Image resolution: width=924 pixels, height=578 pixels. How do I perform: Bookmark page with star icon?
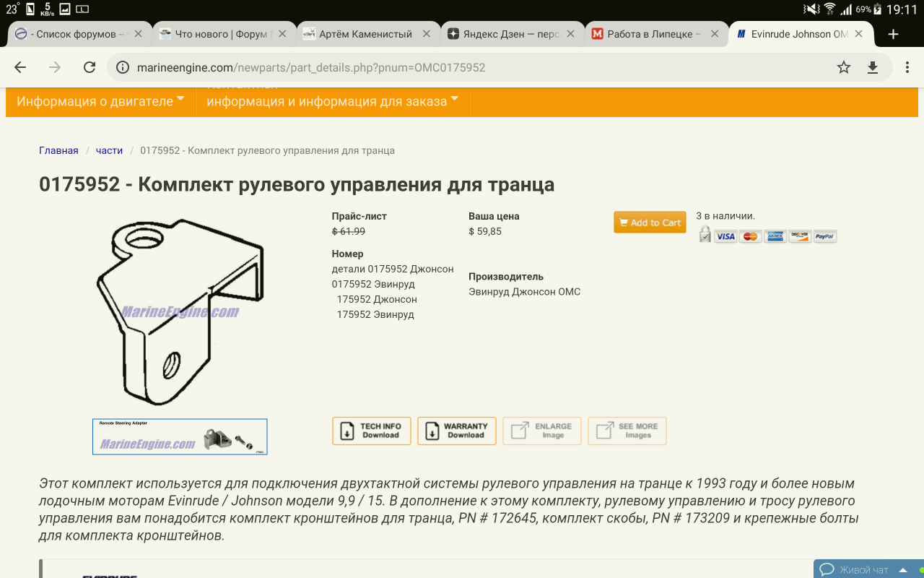coord(843,67)
